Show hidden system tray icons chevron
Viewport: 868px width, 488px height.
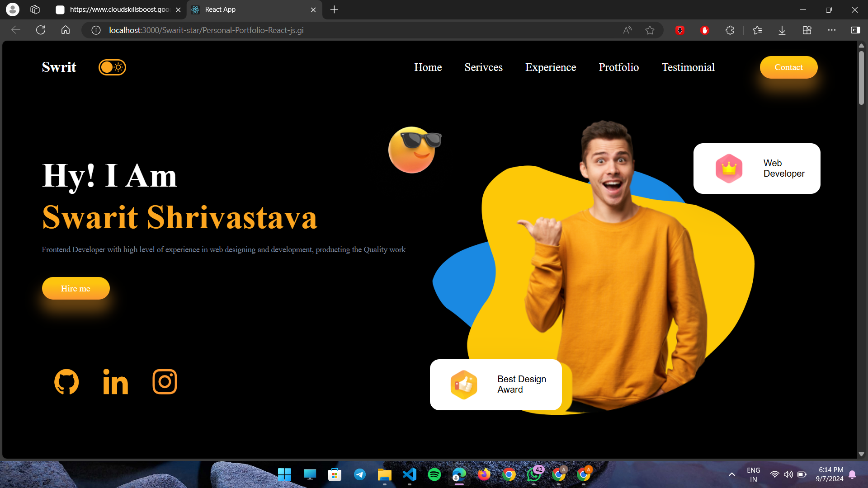click(x=731, y=474)
